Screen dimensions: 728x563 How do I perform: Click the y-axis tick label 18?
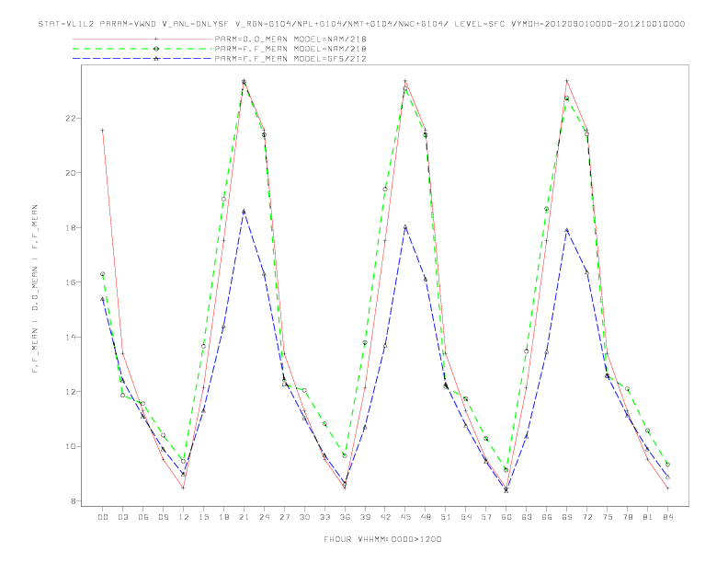click(70, 227)
